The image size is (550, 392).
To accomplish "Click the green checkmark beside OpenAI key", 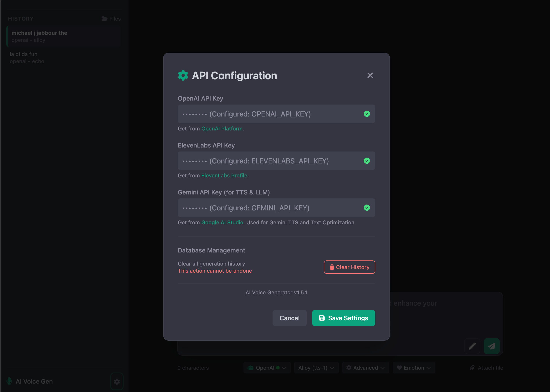I will [x=367, y=114].
